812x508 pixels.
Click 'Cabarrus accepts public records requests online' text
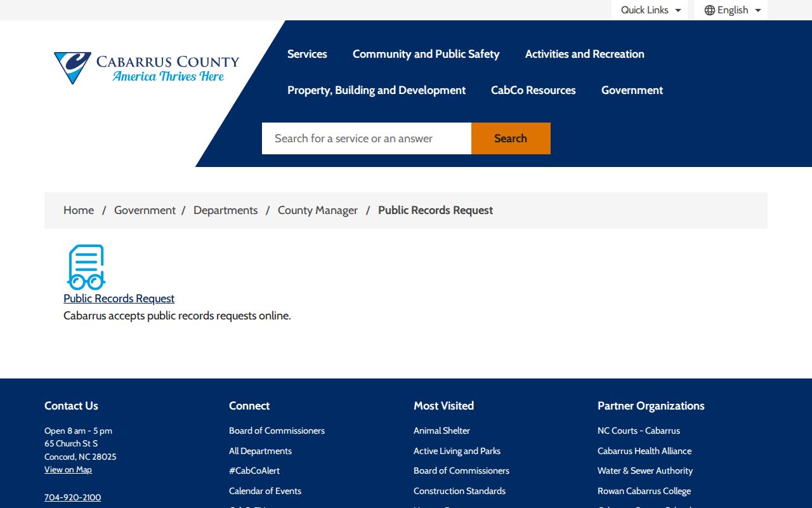177,316
